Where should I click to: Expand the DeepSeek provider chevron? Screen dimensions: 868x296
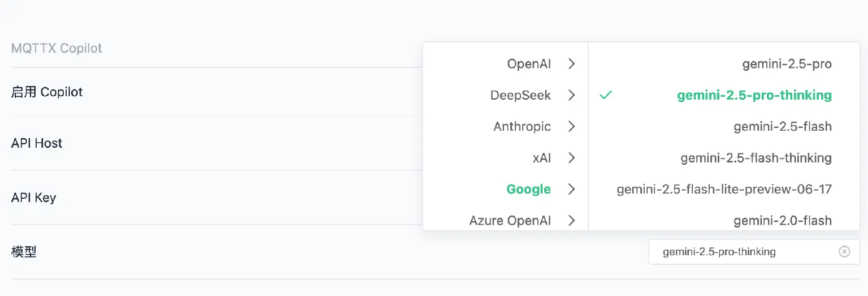(x=571, y=95)
